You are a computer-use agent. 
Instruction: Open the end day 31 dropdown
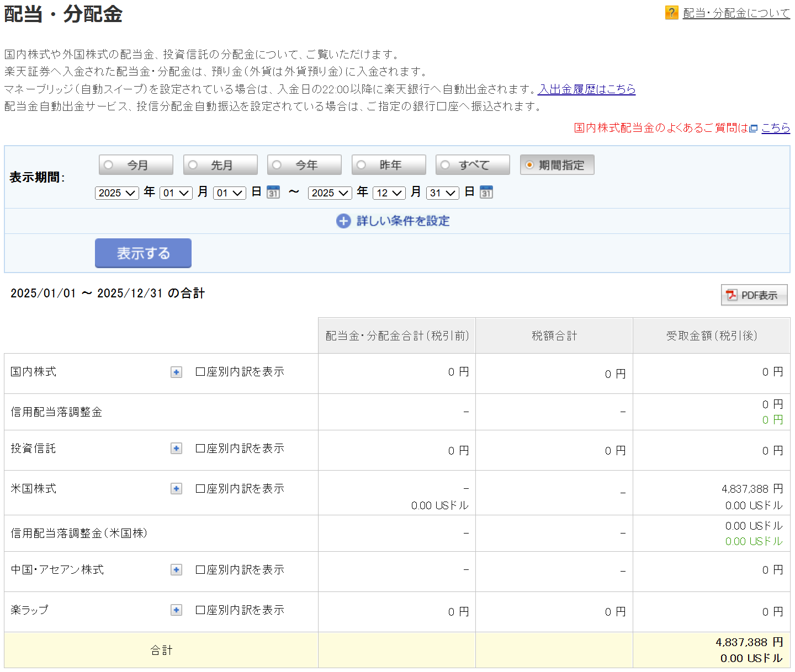pyautogui.click(x=443, y=193)
